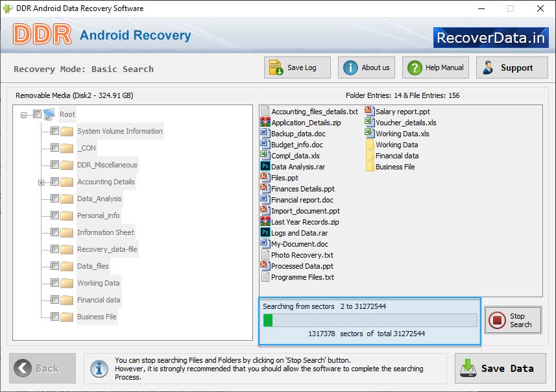
Task: Check the _CON folder checkbox
Action: coord(54,147)
